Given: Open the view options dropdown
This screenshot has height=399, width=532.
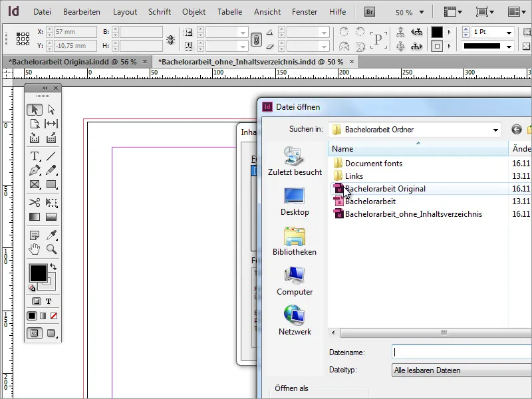Looking at the screenshot, I should point(453,12).
